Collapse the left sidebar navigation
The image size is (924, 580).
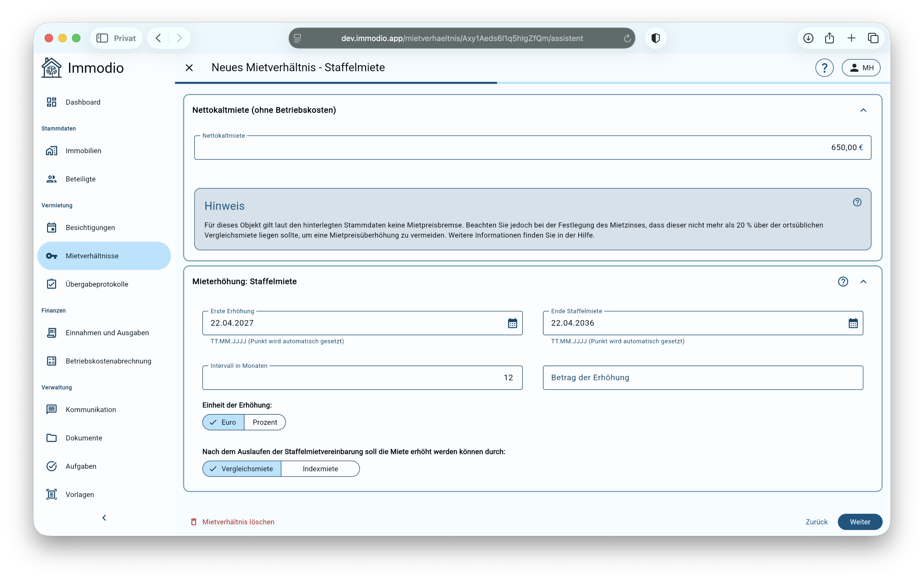pyautogui.click(x=104, y=518)
